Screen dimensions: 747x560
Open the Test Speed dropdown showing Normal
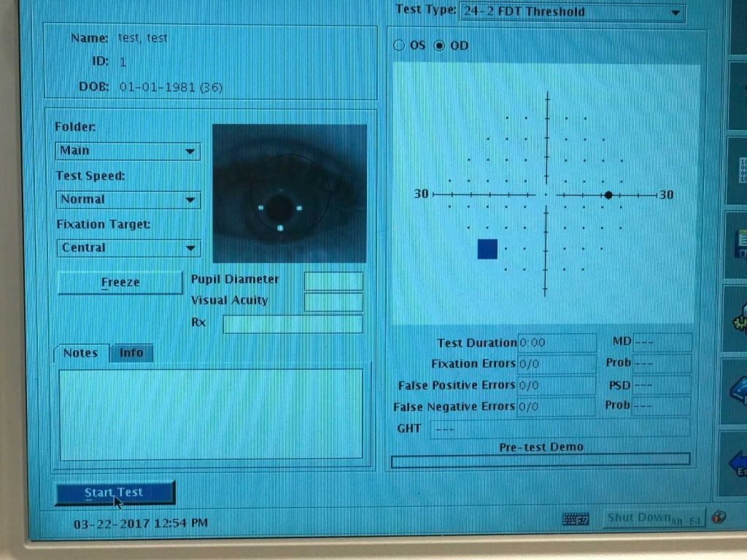pos(190,199)
